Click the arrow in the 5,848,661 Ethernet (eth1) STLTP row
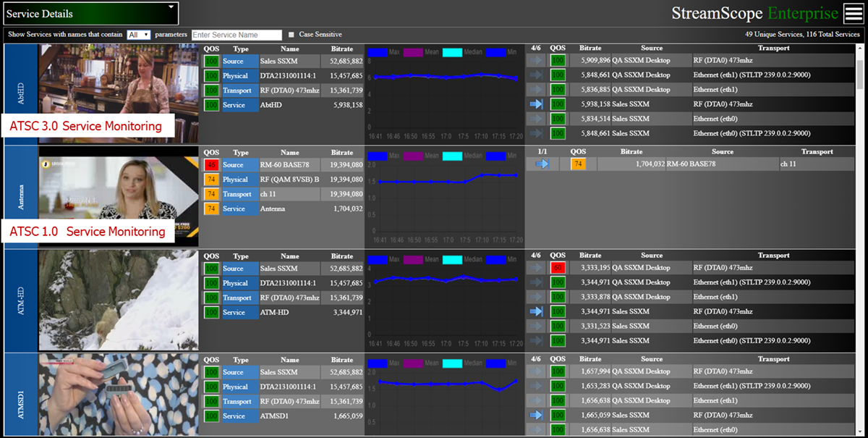868x438 pixels. click(536, 75)
